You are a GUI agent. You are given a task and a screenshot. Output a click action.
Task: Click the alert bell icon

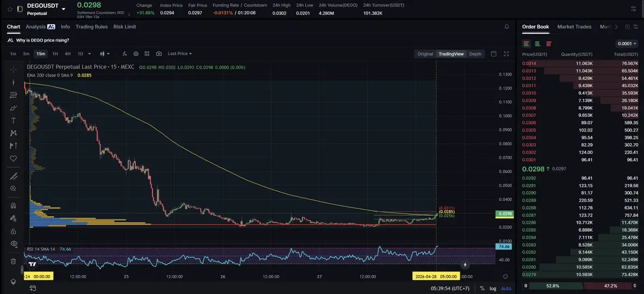tap(506, 26)
